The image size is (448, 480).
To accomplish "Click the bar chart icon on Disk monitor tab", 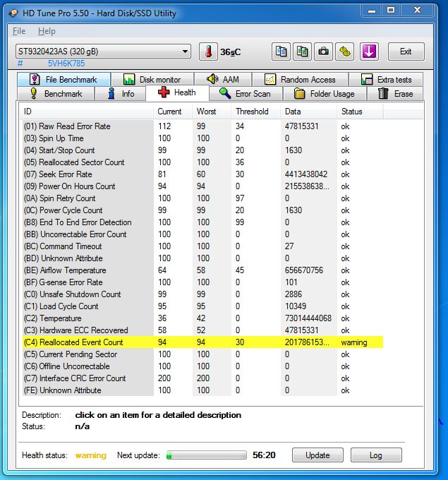I will 129,79.
